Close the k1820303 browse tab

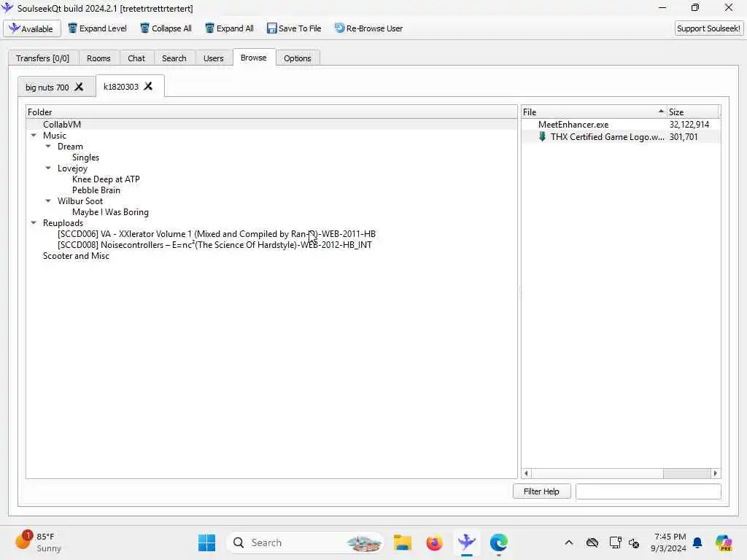149,86
